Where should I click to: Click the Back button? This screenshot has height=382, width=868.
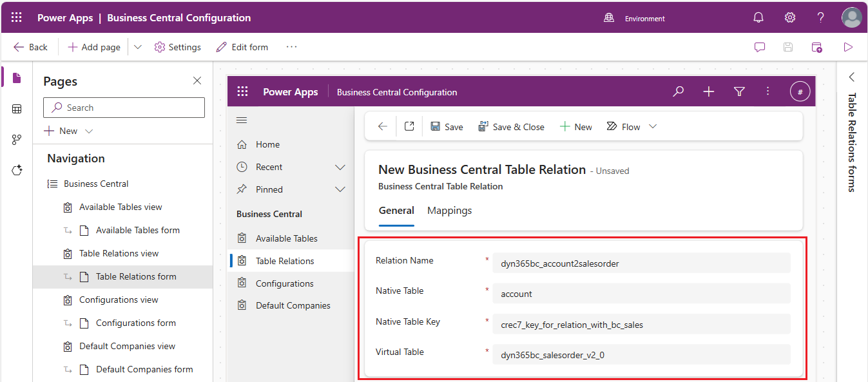(30, 47)
